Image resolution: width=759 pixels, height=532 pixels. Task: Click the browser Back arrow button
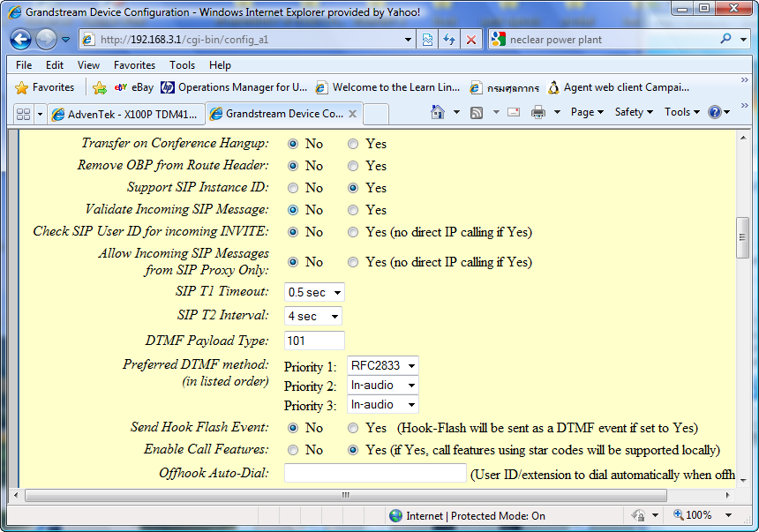coord(21,39)
